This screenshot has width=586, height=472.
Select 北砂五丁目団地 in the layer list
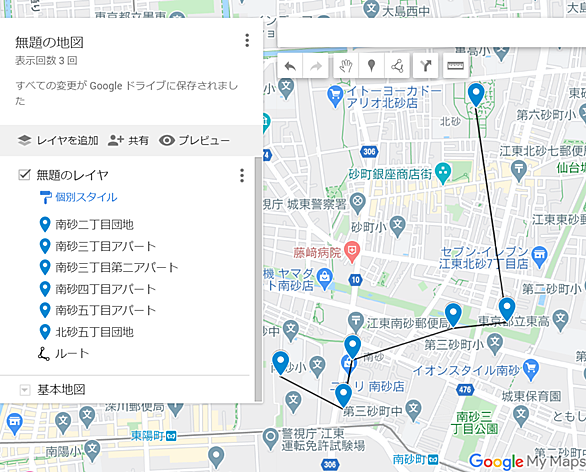[x=87, y=332]
